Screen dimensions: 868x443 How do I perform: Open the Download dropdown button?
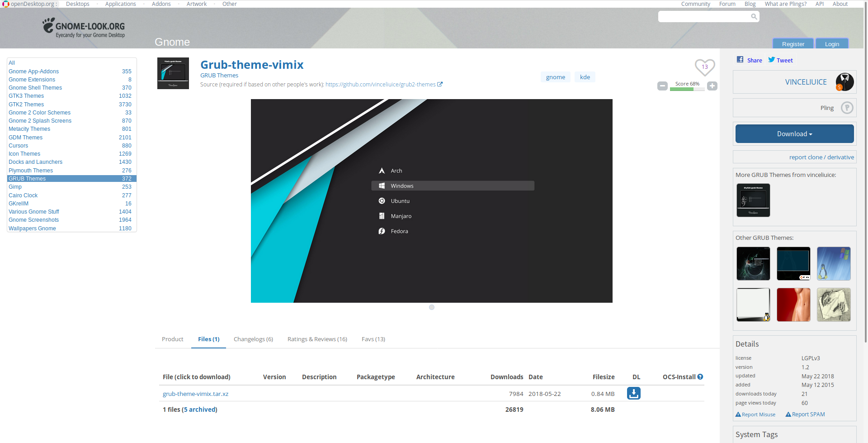[x=794, y=134]
